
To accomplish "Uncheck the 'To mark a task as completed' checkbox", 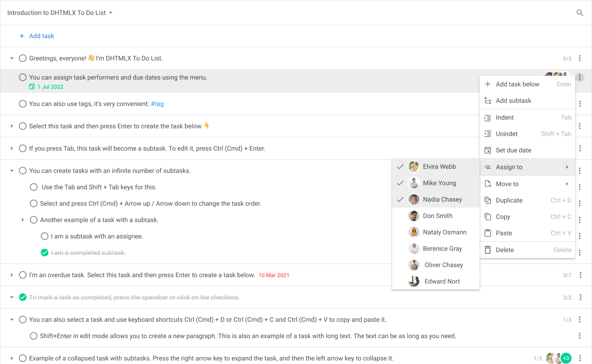I will point(23,297).
